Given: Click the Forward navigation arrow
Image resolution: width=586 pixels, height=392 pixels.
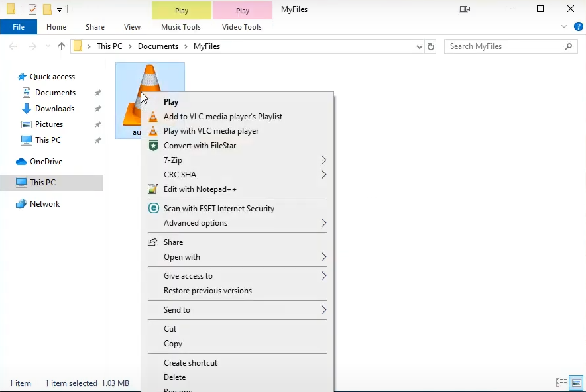Looking at the screenshot, I should (x=32, y=46).
